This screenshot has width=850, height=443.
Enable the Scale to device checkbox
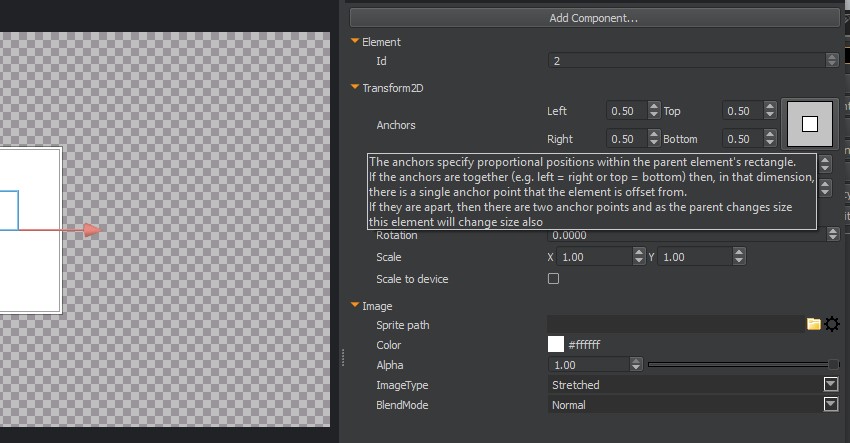coord(553,279)
